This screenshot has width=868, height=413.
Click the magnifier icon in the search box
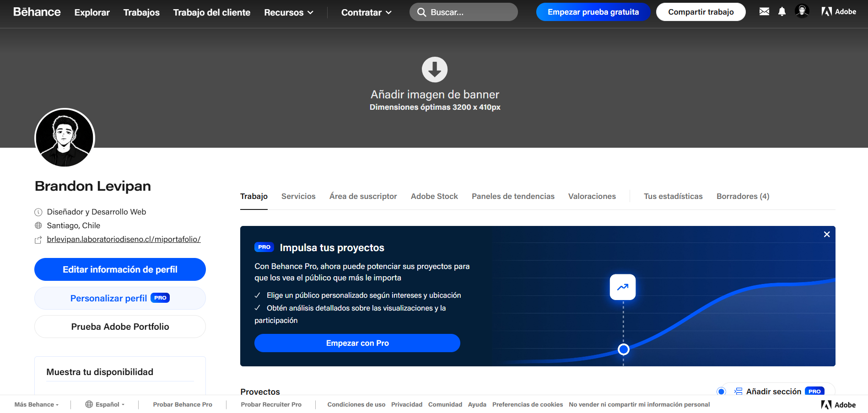(x=421, y=12)
